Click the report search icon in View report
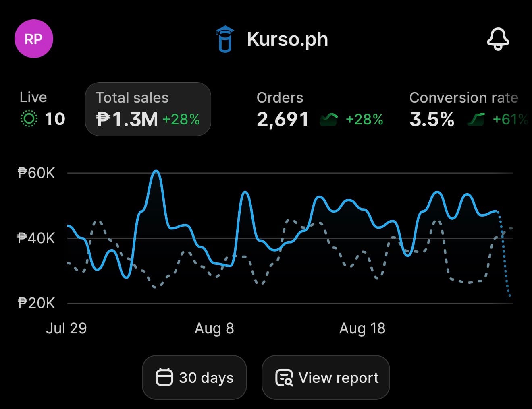The width and height of the screenshot is (532, 409). point(284,378)
